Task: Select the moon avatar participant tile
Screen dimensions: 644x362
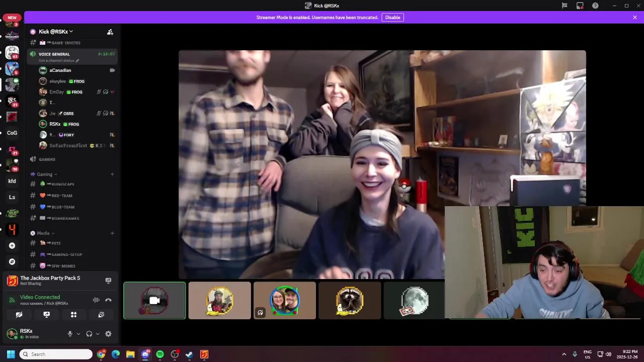Action: coord(414,301)
